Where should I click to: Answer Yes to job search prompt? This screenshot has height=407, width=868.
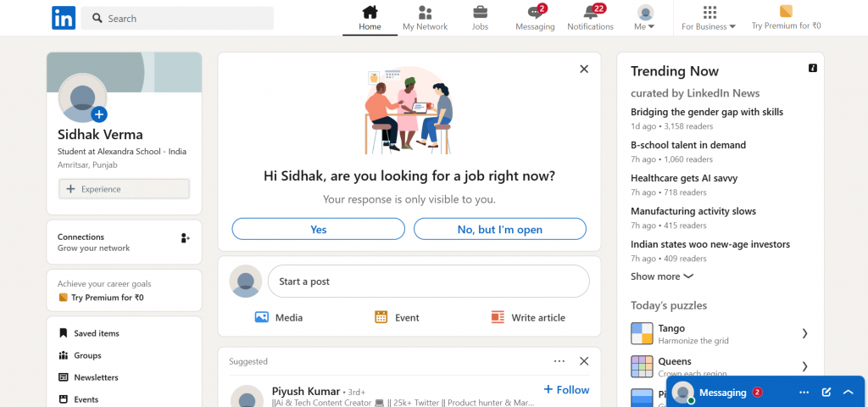point(319,229)
